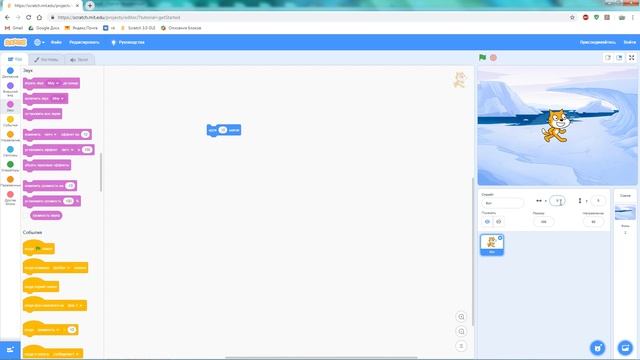
Task: Open the Google Диск bookmark
Action: click(x=44, y=28)
